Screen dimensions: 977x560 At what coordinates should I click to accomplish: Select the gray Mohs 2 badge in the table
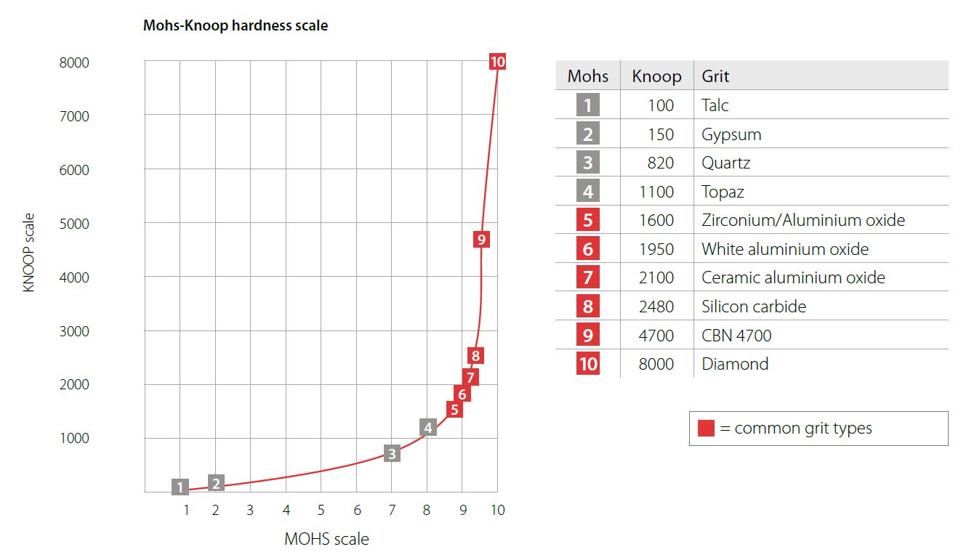click(x=587, y=134)
